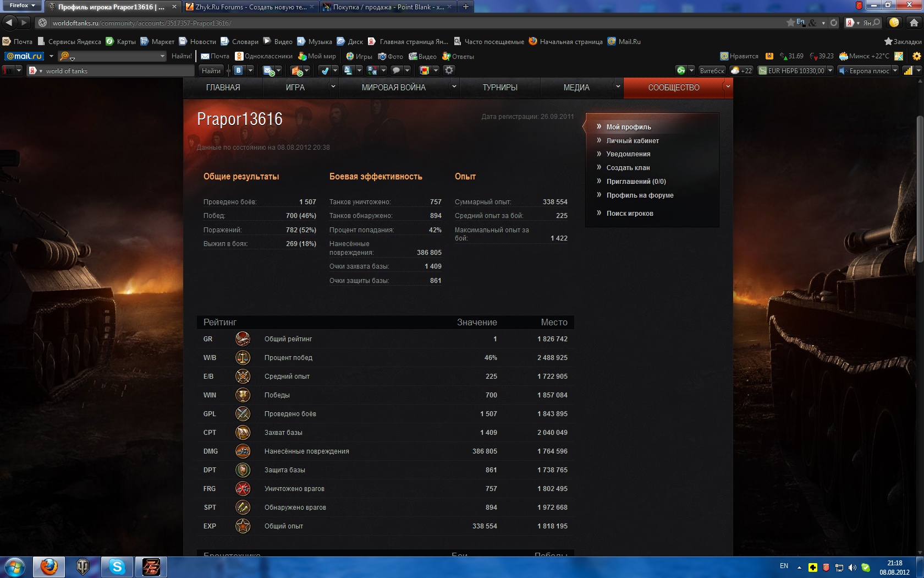Go forward with the browser forward arrow
The width and height of the screenshot is (924, 578).
click(24, 23)
